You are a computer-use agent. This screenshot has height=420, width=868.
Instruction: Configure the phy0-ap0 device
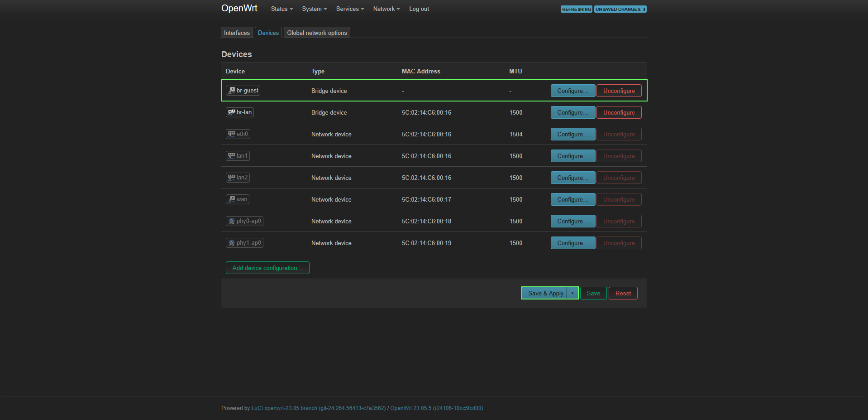(573, 221)
